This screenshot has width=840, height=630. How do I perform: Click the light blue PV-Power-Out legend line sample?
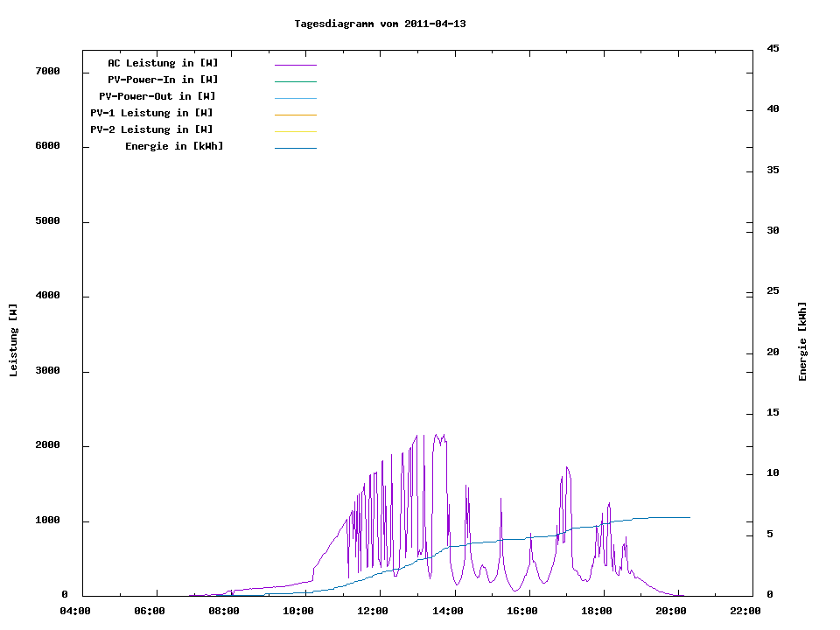point(295,98)
